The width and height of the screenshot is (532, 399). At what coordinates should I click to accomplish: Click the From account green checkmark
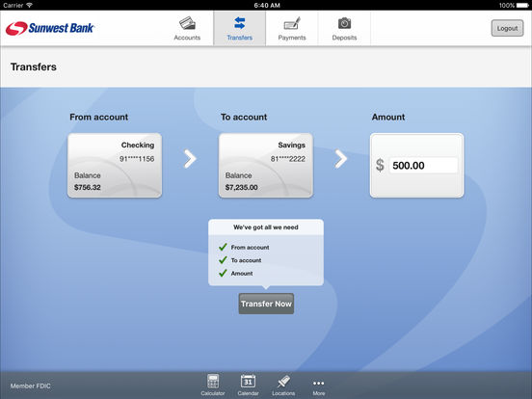[x=223, y=247]
